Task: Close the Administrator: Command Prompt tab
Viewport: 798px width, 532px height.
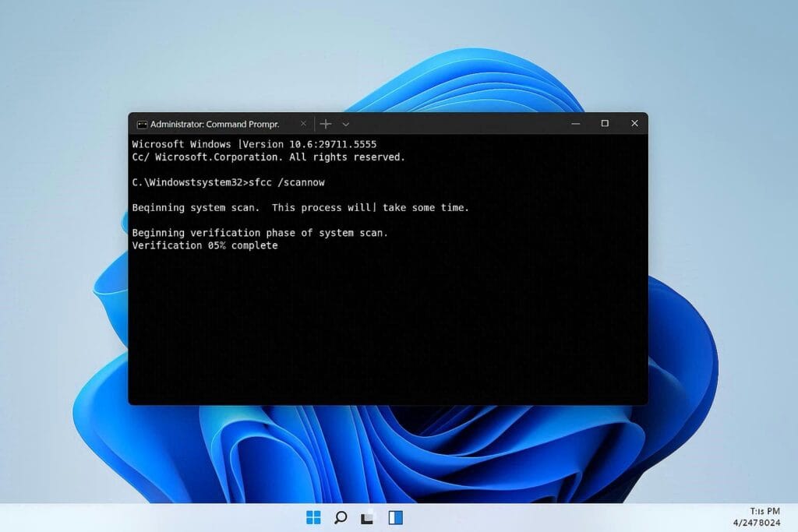Action: point(303,124)
